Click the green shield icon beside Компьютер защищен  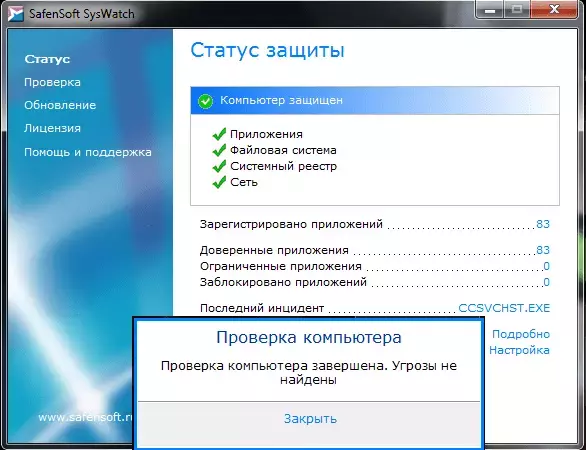click(205, 101)
